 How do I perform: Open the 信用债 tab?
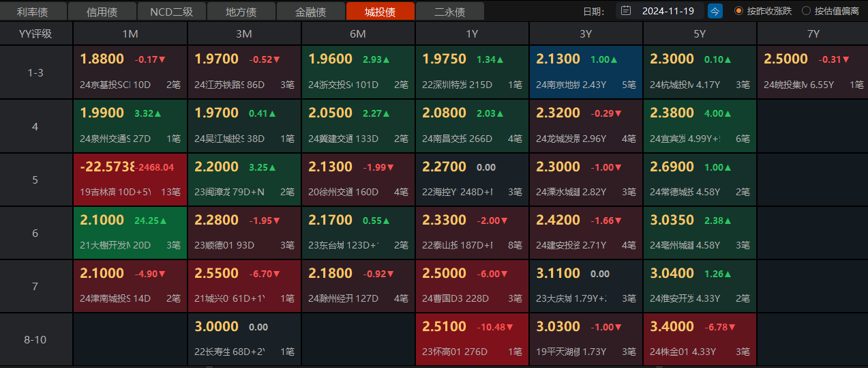102,12
